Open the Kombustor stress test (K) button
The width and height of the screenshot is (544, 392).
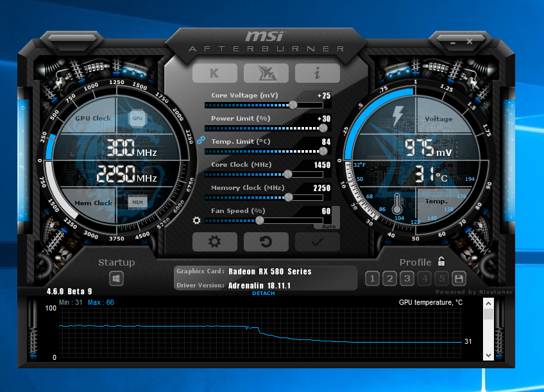pos(215,73)
